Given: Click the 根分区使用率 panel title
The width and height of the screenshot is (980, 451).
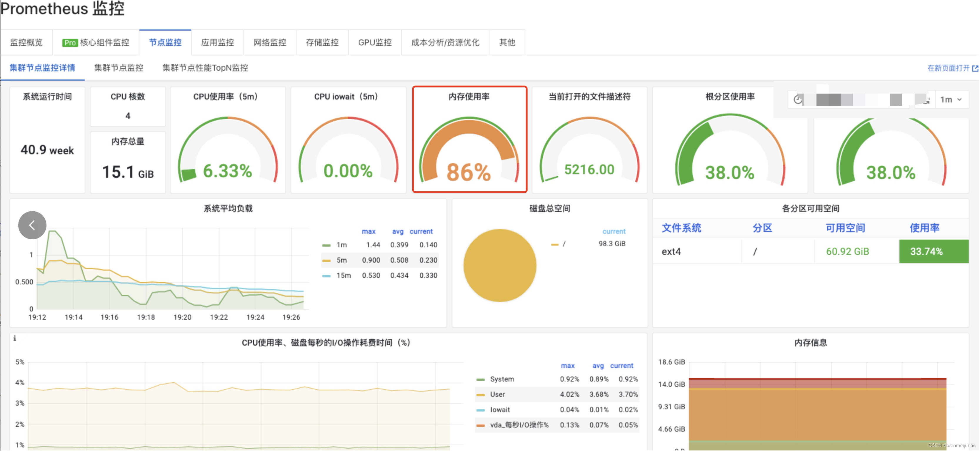Looking at the screenshot, I should (730, 97).
